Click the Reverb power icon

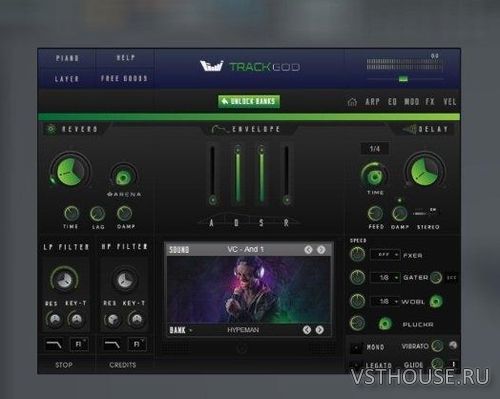51,129
